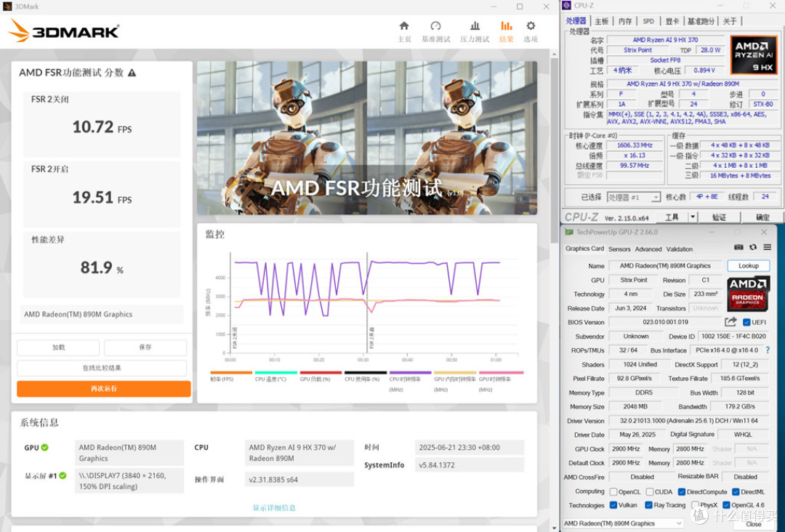
Task: Open the options gear icon in 3DMark
Action: coord(531,26)
